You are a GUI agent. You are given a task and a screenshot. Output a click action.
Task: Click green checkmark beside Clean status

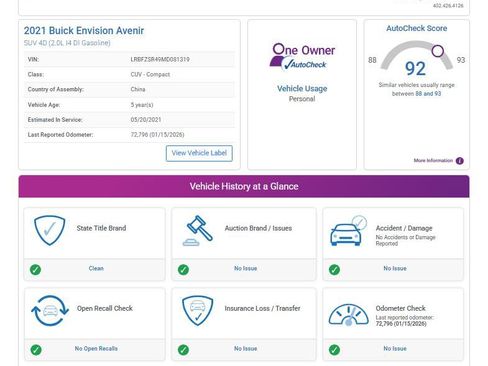[x=35, y=269]
